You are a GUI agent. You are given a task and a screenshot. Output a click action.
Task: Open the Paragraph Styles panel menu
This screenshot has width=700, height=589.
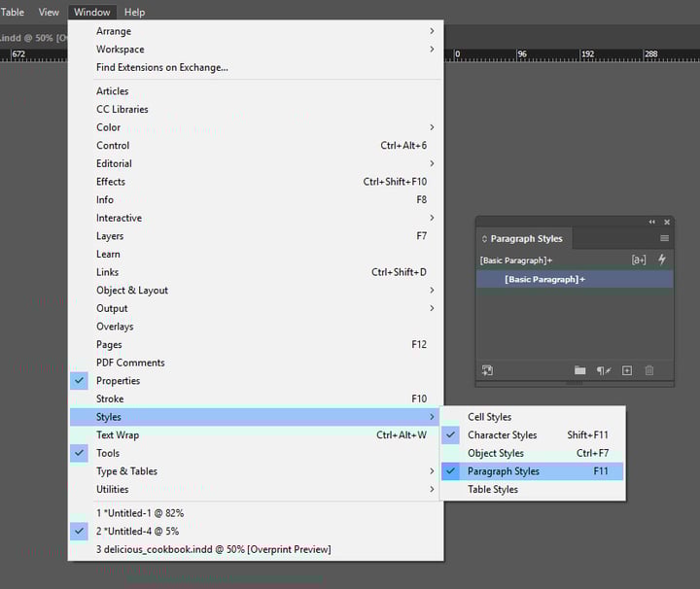665,238
